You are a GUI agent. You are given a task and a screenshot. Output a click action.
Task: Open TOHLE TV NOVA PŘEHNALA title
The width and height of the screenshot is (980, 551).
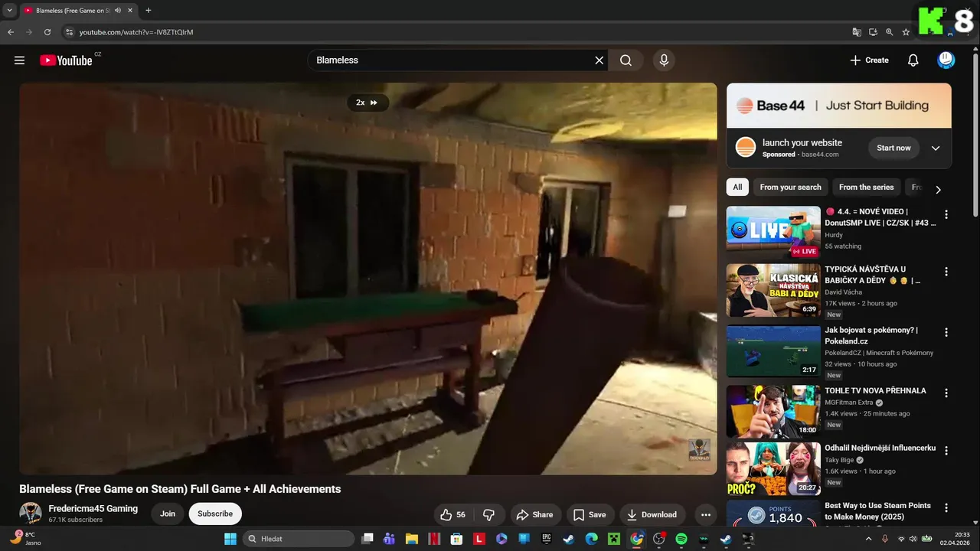pyautogui.click(x=875, y=390)
